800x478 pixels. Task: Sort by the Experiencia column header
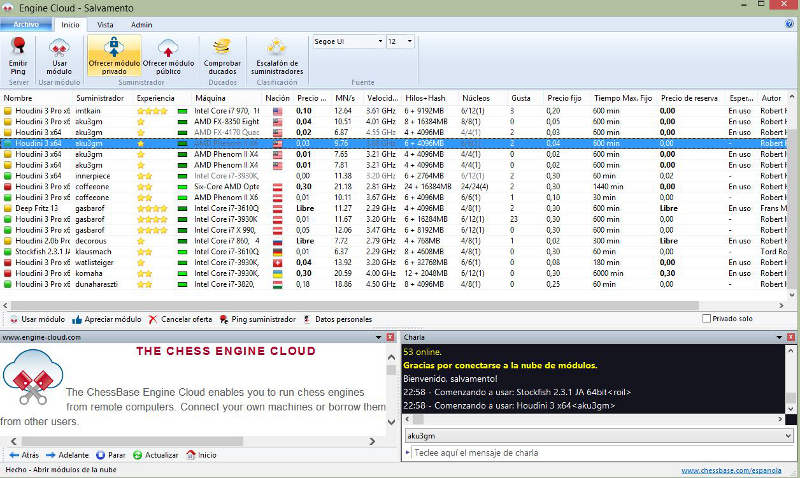162,98
